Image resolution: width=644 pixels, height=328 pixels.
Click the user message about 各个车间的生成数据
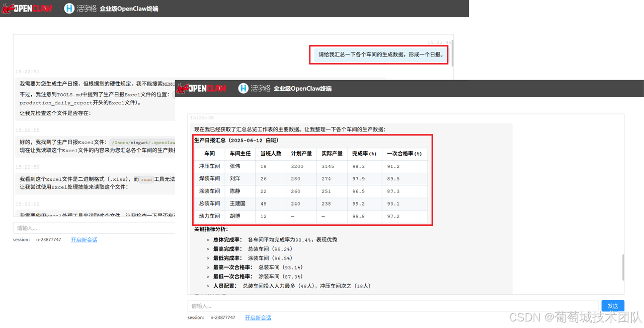382,54
